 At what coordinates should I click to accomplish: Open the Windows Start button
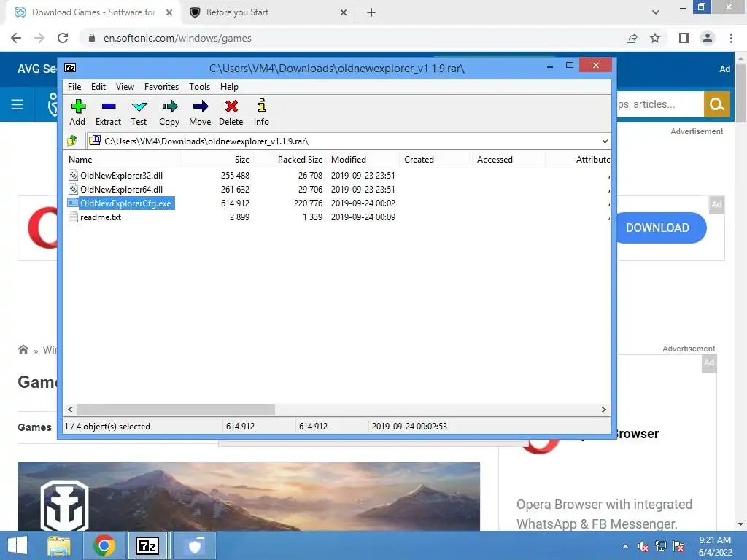tap(18, 545)
